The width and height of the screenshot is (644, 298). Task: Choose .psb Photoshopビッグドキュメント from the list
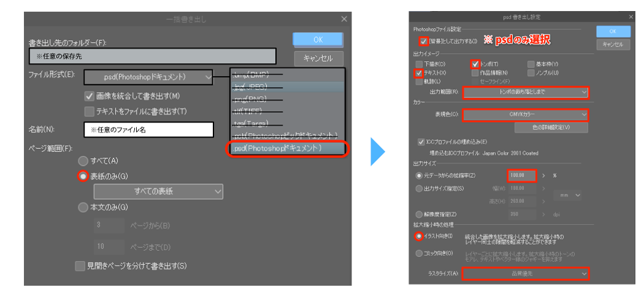(x=287, y=136)
